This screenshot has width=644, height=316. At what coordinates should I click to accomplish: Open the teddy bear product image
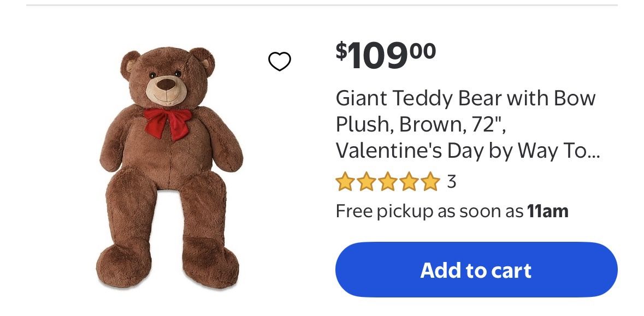click(x=169, y=169)
